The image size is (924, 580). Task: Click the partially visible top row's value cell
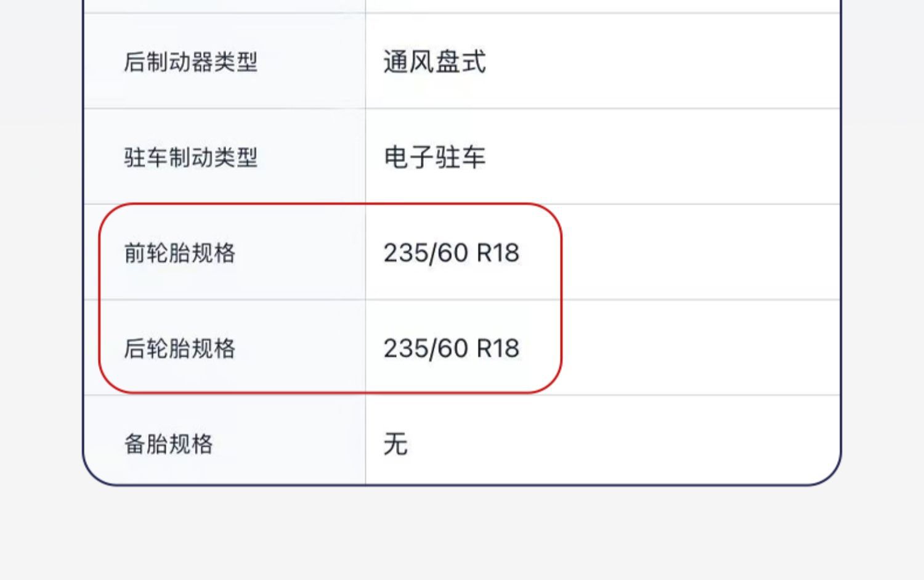click(x=602, y=6)
